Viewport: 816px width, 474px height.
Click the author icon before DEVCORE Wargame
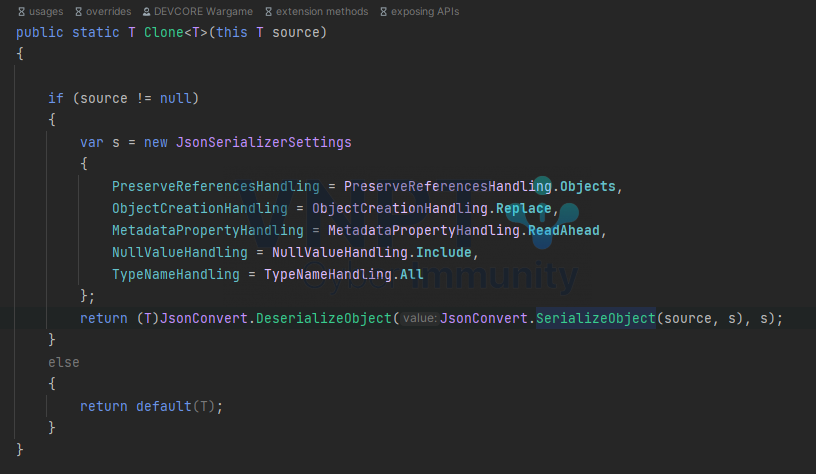click(x=147, y=12)
